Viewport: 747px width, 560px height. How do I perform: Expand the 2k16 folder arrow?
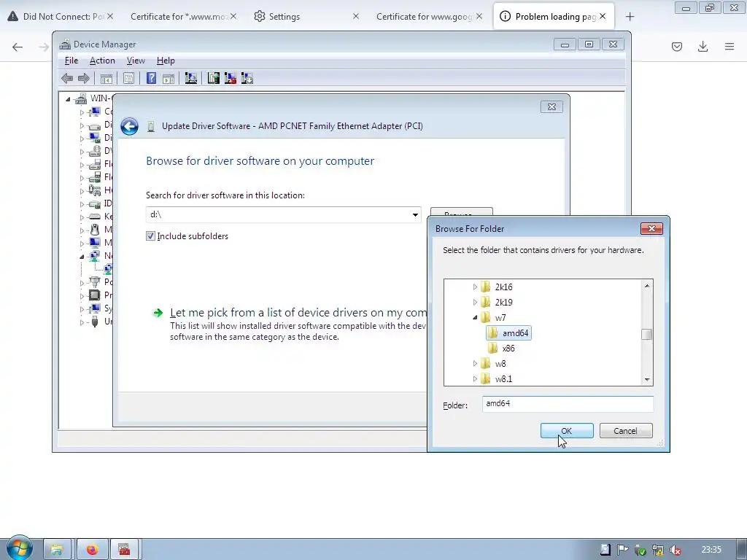(x=475, y=287)
